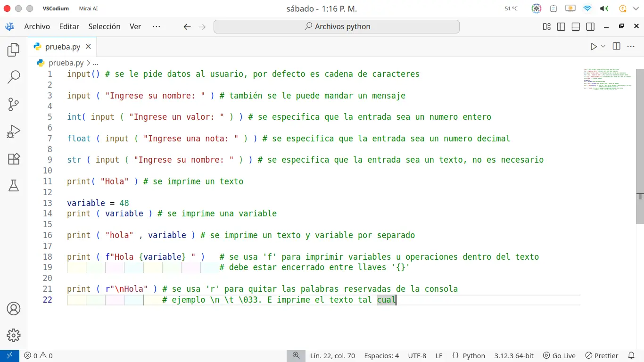Open the Extensions view
Image resolution: width=644 pixels, height=362 pixels.
click(x=14, y=159)
